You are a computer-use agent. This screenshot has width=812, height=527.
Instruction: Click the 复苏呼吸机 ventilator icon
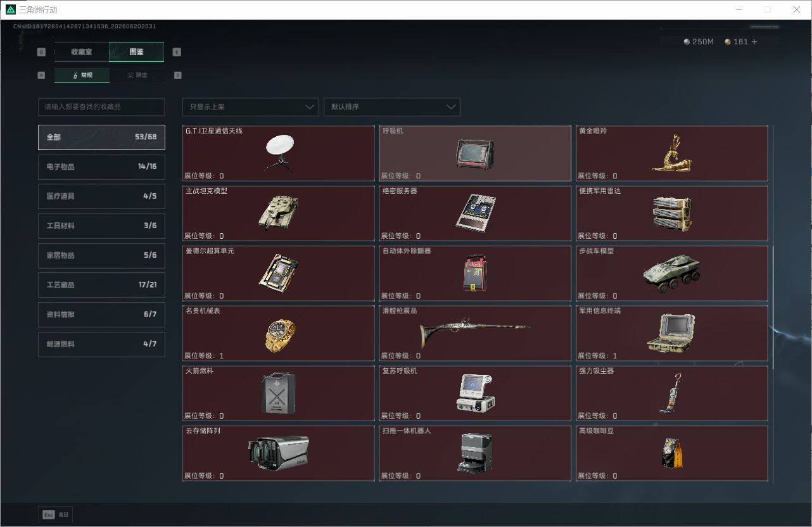pos(475,393)
